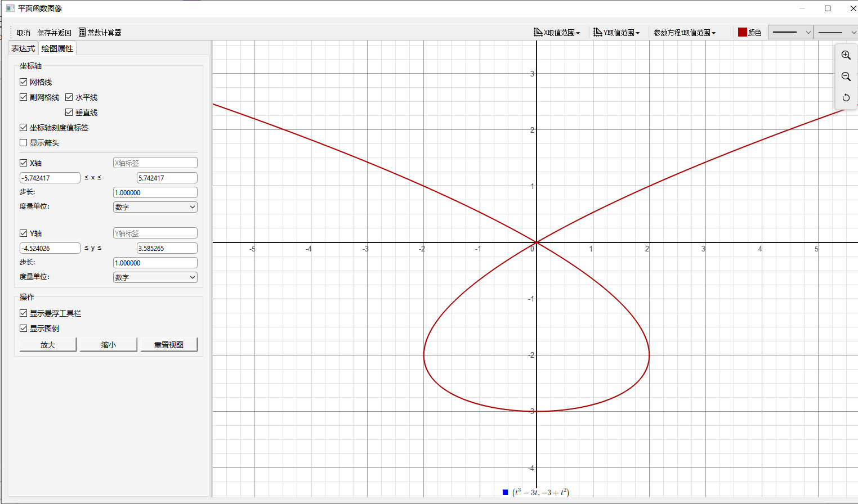Toggle the 显示图例 checkbox
This screenshot has width=858, height=504.
24,328
